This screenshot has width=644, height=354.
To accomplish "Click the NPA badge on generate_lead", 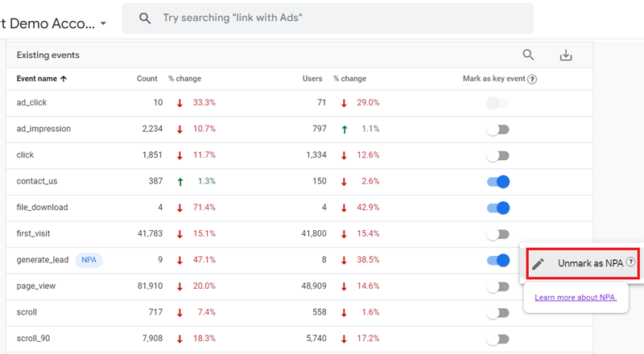I will pyautogui.click(x=89, y=260).
